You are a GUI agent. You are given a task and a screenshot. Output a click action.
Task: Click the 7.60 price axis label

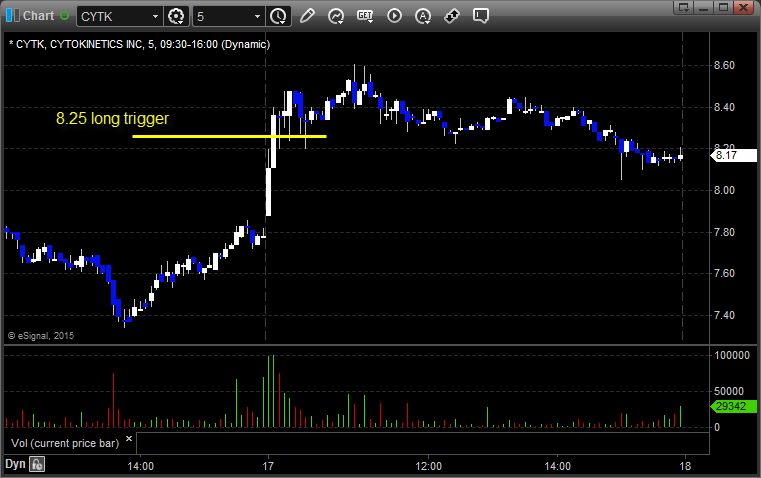coord(724,273)
